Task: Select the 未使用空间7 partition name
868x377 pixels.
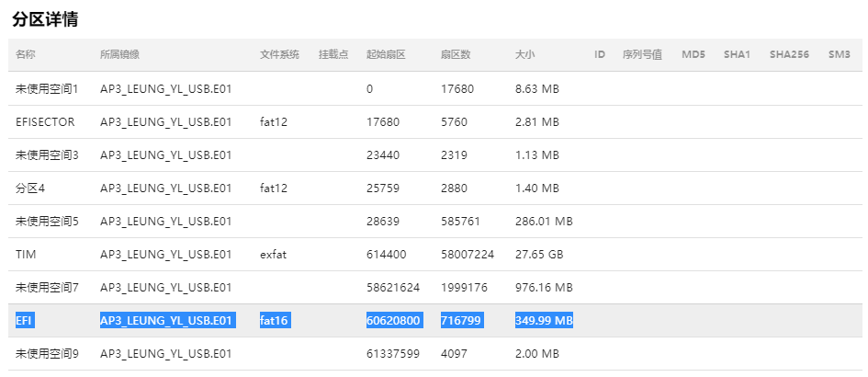Action: (47, 288)
